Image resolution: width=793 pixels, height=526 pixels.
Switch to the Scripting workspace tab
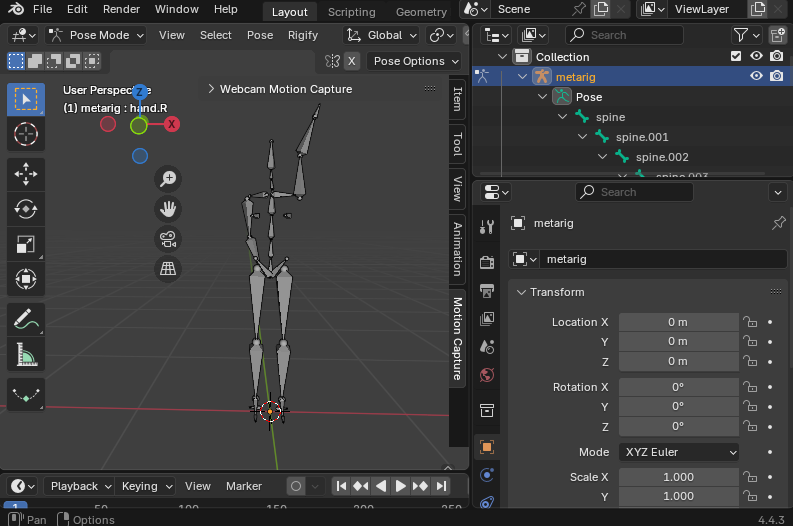pyautogui.click(x=351, y=12)
